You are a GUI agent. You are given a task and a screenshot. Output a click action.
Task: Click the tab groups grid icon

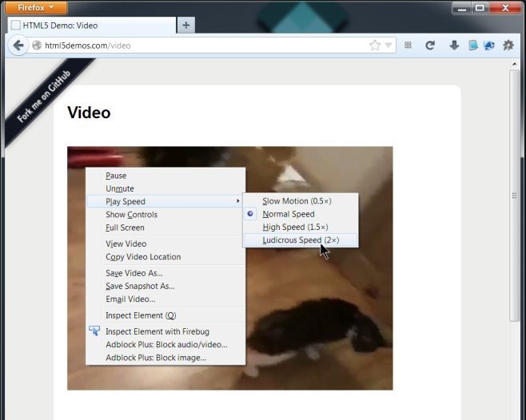pyautogui.click(x=408, y=45)
